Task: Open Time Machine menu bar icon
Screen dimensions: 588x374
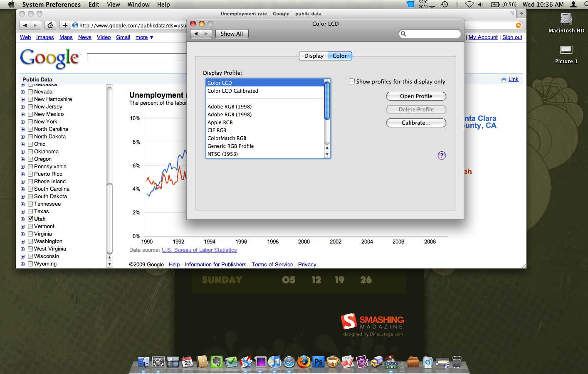Action: coord(445,5)
